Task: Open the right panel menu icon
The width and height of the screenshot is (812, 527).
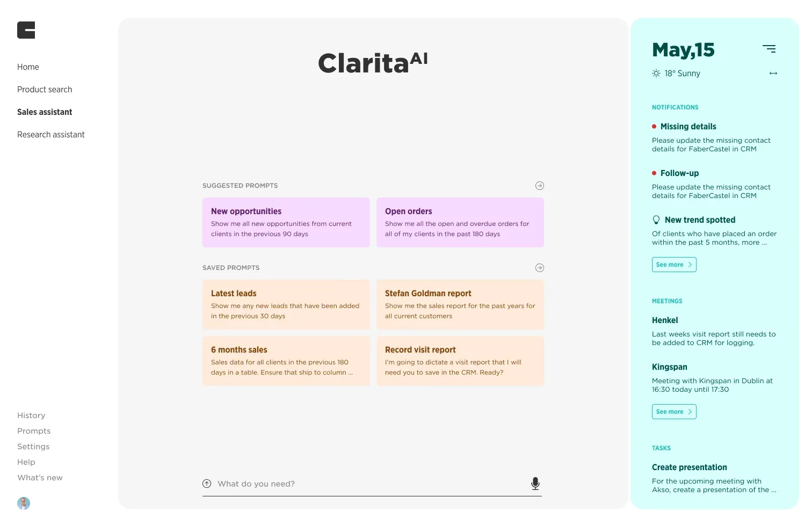Action: (769, 49)
